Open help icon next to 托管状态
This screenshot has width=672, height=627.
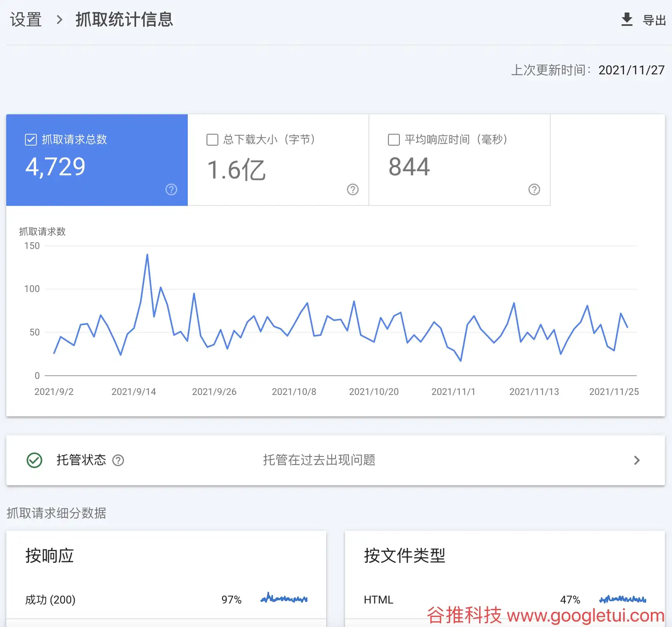(x=118, y=461)
